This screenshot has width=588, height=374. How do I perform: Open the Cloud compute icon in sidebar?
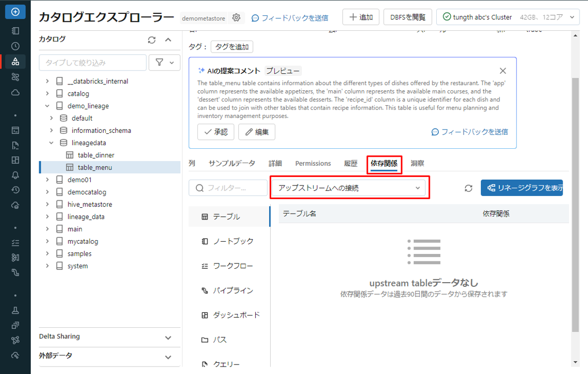click(x=15, y=92)
